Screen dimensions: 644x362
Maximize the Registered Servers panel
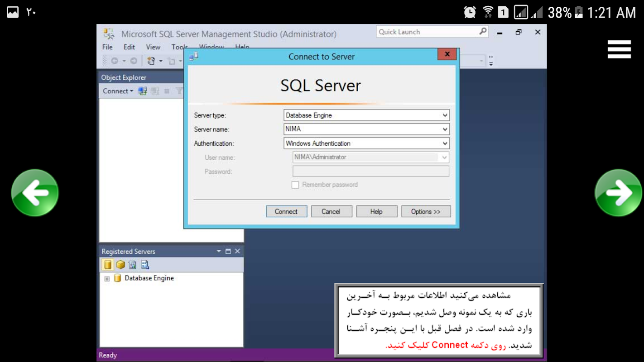click(228, 251)
